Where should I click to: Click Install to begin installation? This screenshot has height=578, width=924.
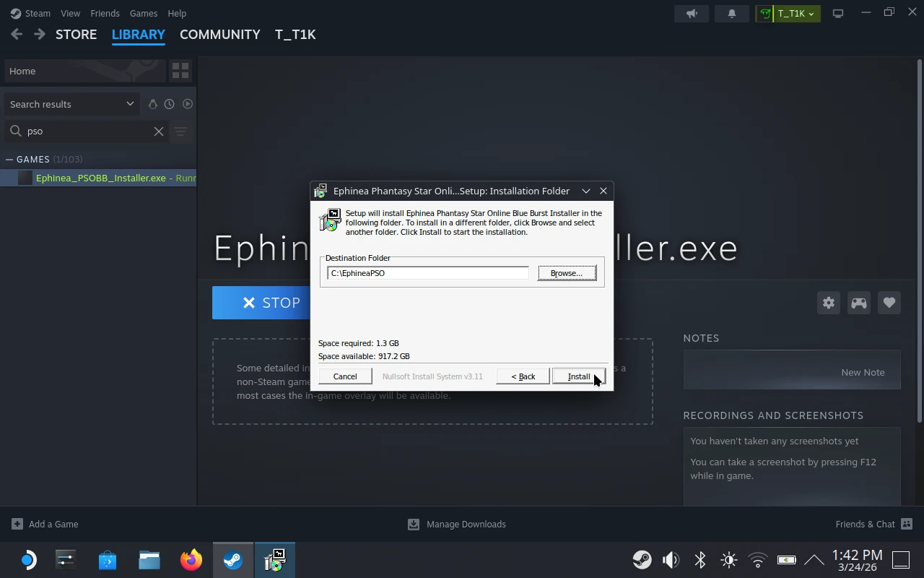[x=578, y=376]
